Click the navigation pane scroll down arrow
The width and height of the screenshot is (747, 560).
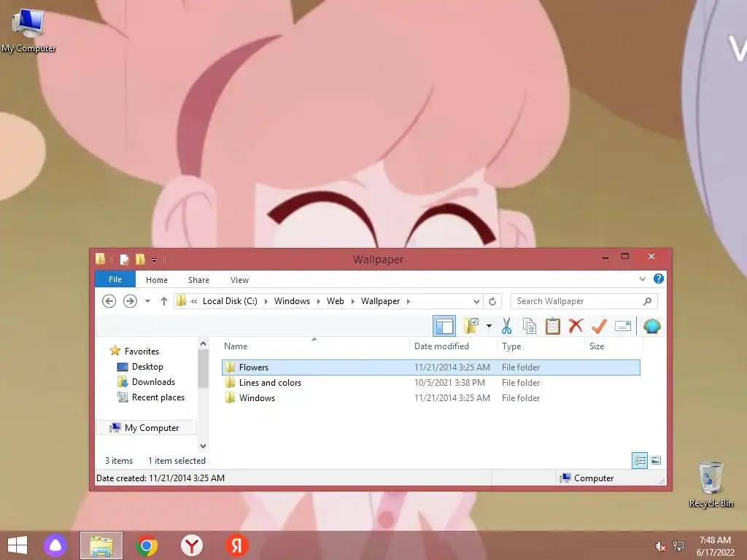tap(203, 446)
